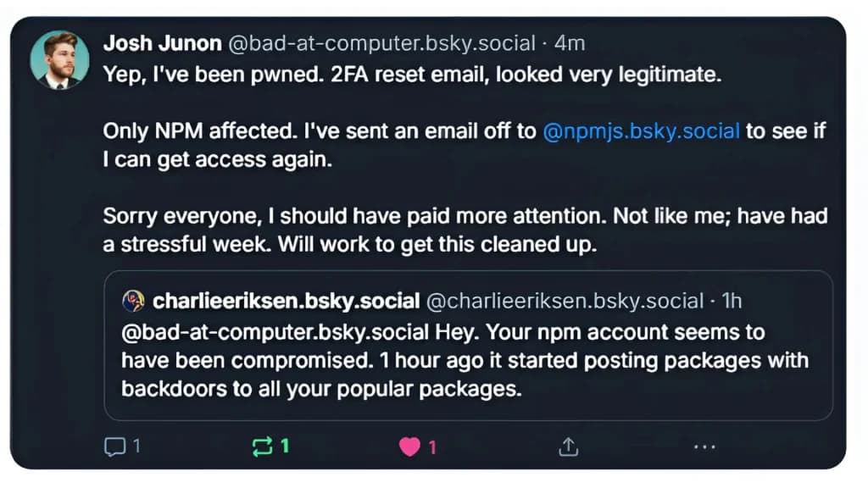The height and width of the screenshot is (488, 868).
Task: Open the three-dot more options menu
Action: [x=704, y=446]
